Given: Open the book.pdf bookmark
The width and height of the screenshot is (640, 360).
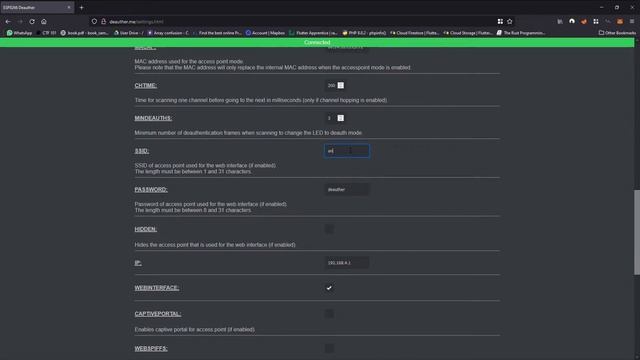Looking at the screenshot, I should pos(84,33).
